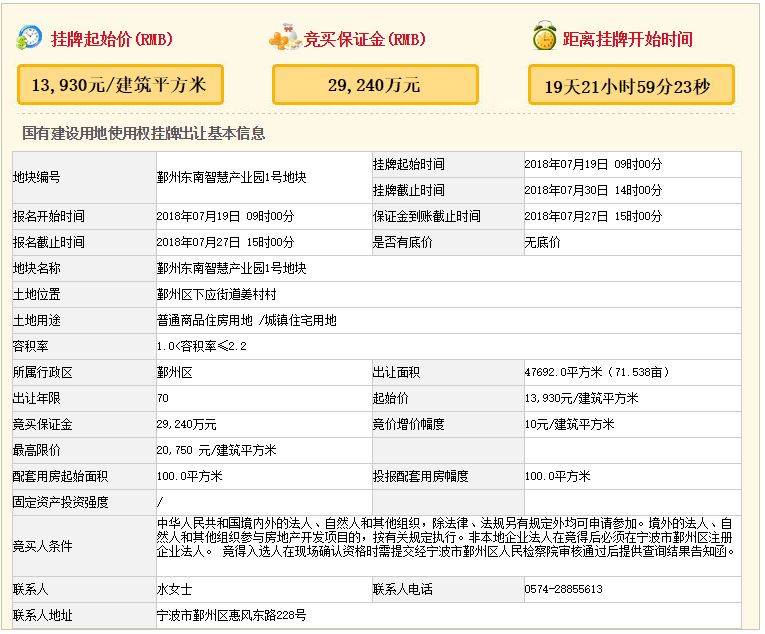This screenshot has width=765, height=634.
Task: Select the contact person name 水女士
Action: (x=174, y=589)
